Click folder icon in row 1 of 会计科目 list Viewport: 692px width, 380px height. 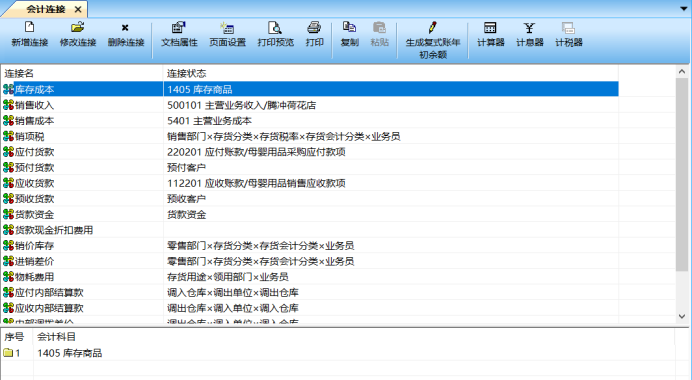point(8,353)
